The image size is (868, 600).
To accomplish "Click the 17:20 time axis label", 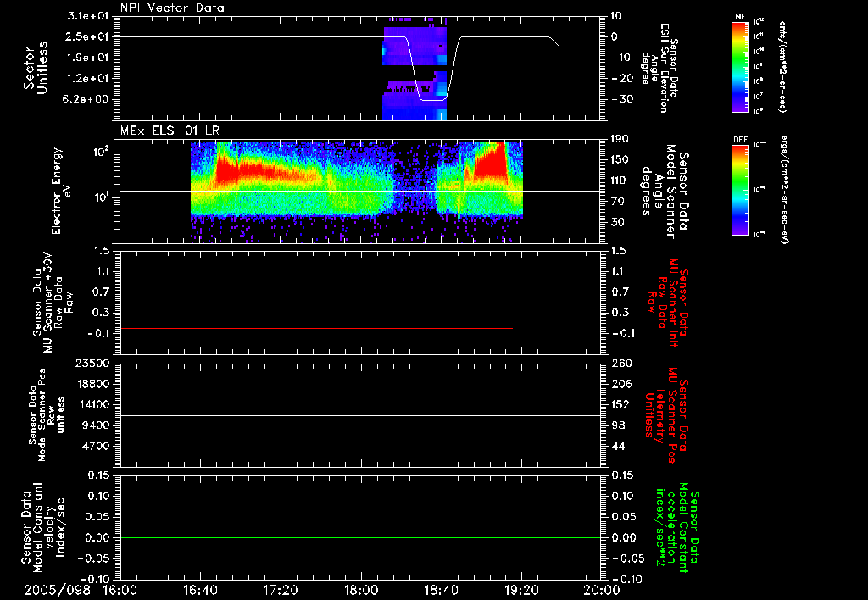I will (281, 590).
